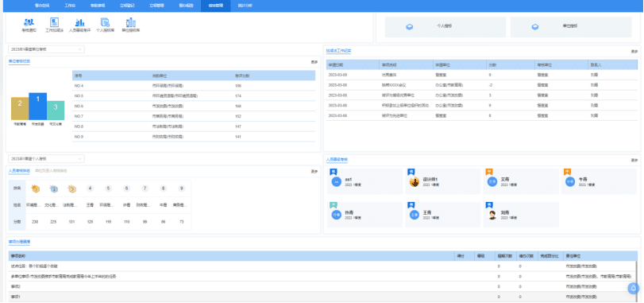Click rank badge number 7
This screenshot has width=644, height=303.
pyautogui.click(x=145, y=188)
